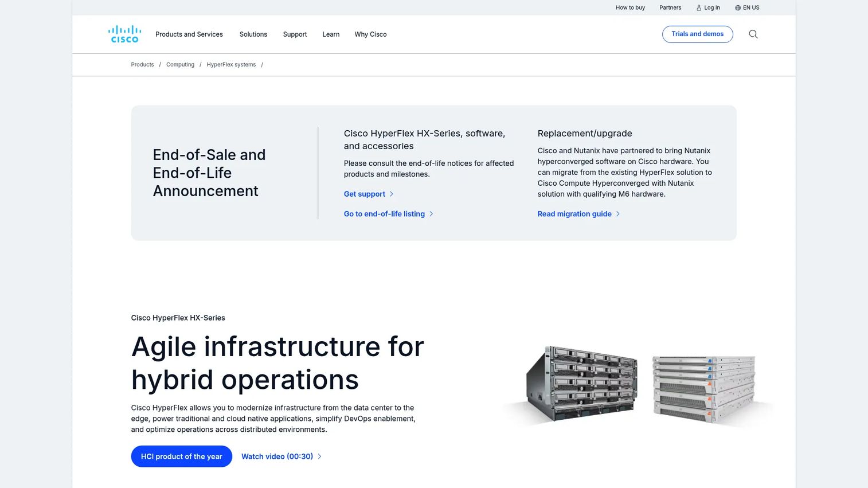Open the Solutions menu
The height and width of the screenshot is (488, 868).
pyautogui.click(x=253, y=34)
